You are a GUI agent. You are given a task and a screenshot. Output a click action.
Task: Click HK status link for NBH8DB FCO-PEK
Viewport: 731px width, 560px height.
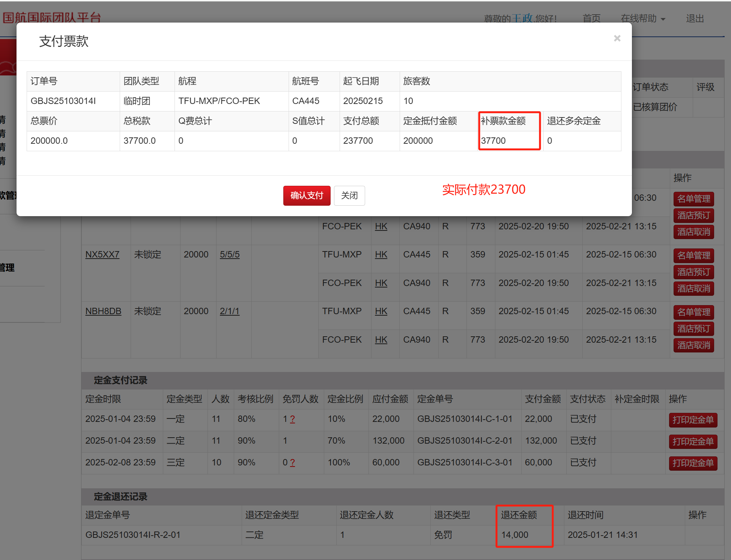381,340
